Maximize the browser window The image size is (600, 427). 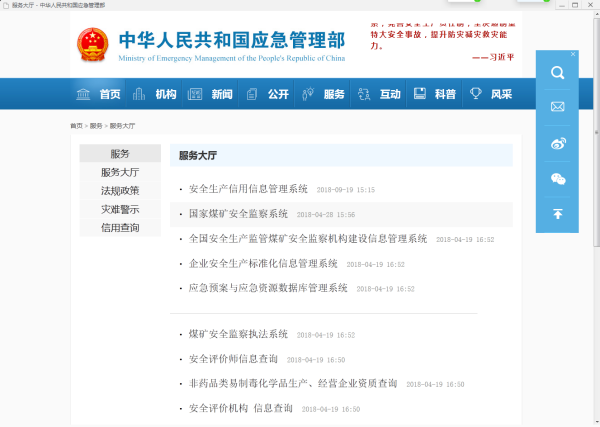[575, 5]
